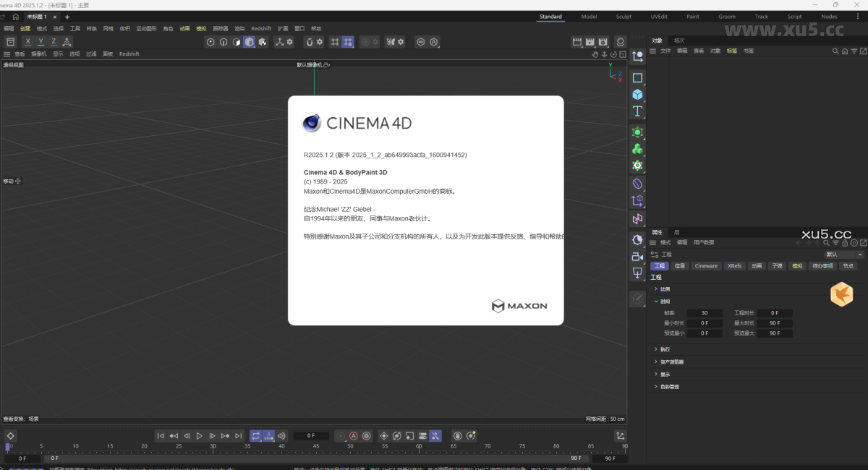Click the pink MoGraph icon in right toolbar

637,218
